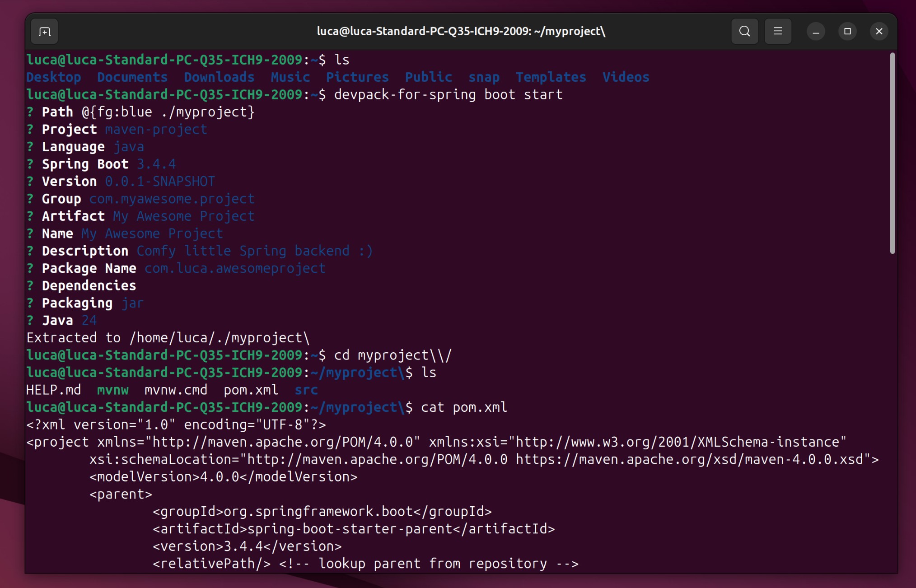Click the XML declaration line
Viewport: 916px width, 588px height.
tap(176, 425)
